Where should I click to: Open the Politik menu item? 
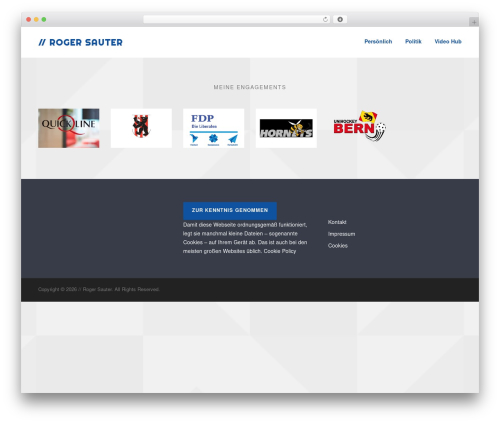click(x=413, y=41)
